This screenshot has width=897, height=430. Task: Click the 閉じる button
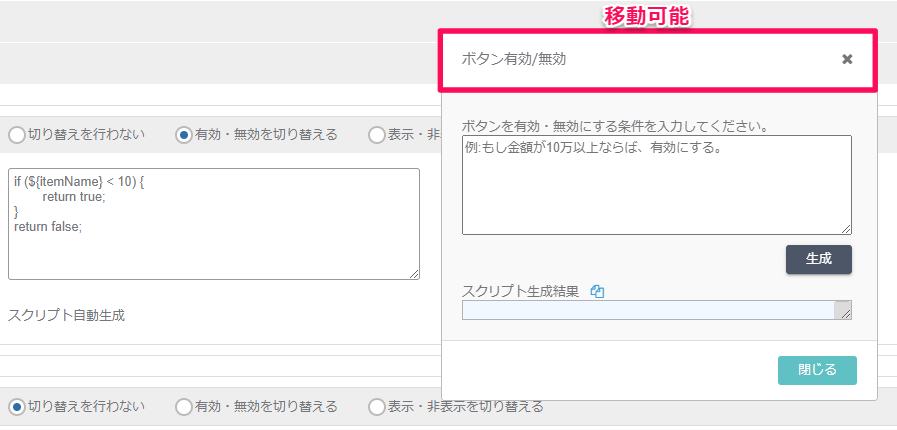click(x=817, y=370)
